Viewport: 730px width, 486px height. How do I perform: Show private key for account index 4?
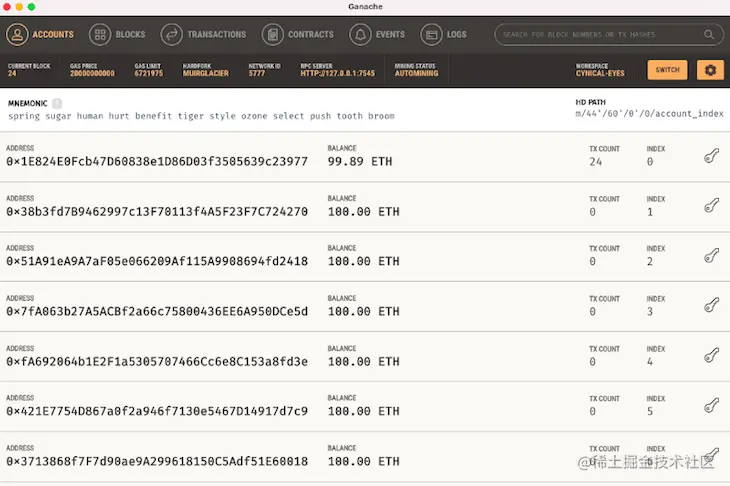pos(711,356)
